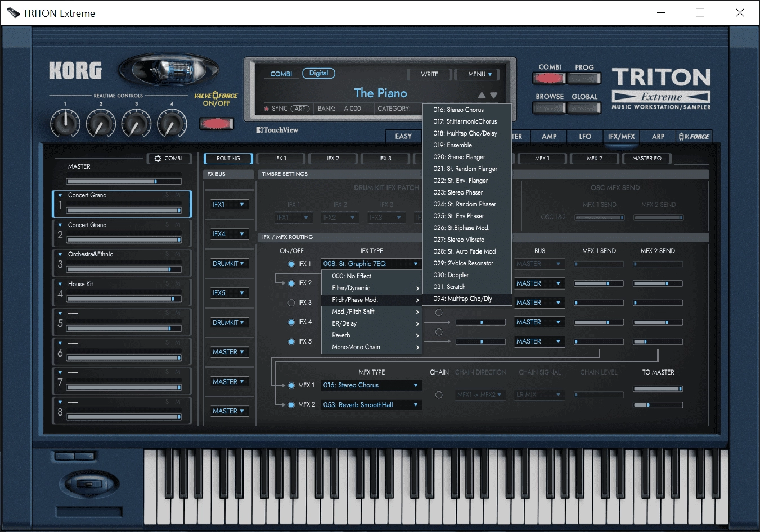Image resolution: width=760 pixels, height=532 pixels.
Task: Open IFX 2 bus MASTER dropdown
Action: 539,283
